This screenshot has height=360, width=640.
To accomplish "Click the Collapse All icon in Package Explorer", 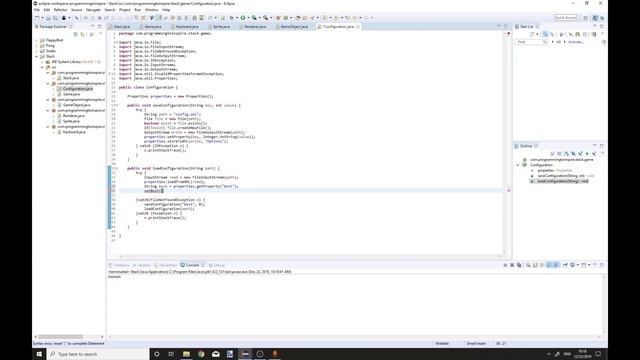I will pos(76,34).
